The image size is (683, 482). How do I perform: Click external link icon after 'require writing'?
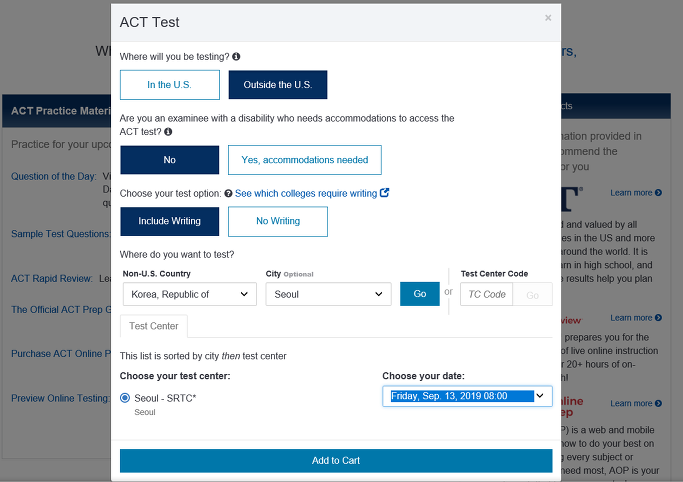pyautogui.click(x=384, y=192)
